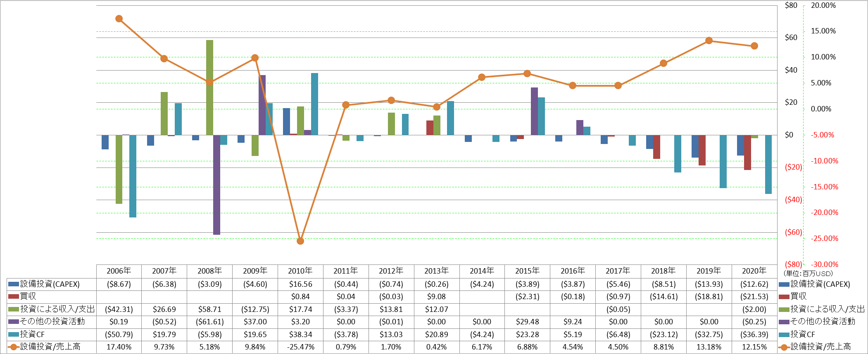Select その他の投資活動 entry in right-side legend

(x=817, y=321)
